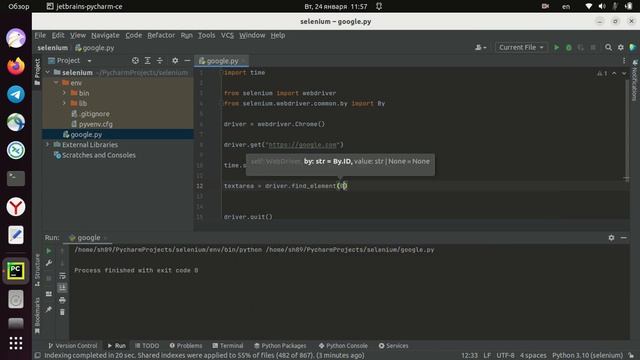Run the current file with green play button
The height and width of the screenshot is (360, 640).
556,47
